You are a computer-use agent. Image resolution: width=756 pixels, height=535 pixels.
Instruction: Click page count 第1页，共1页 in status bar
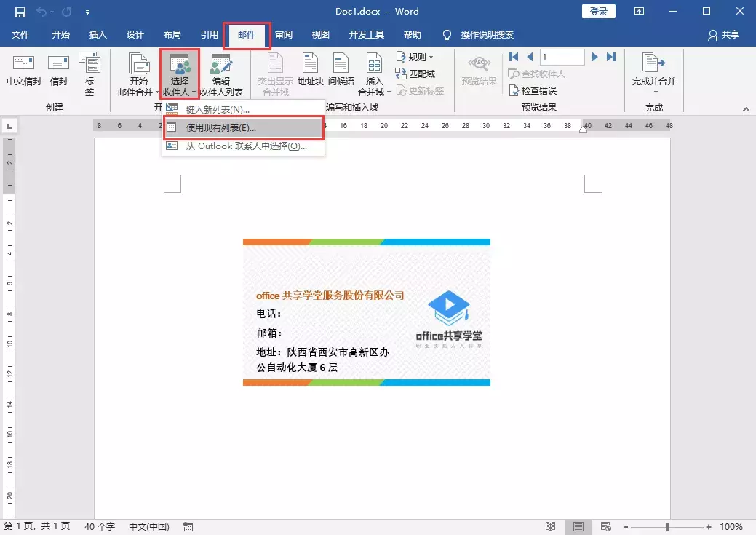[x=37, y=526]
